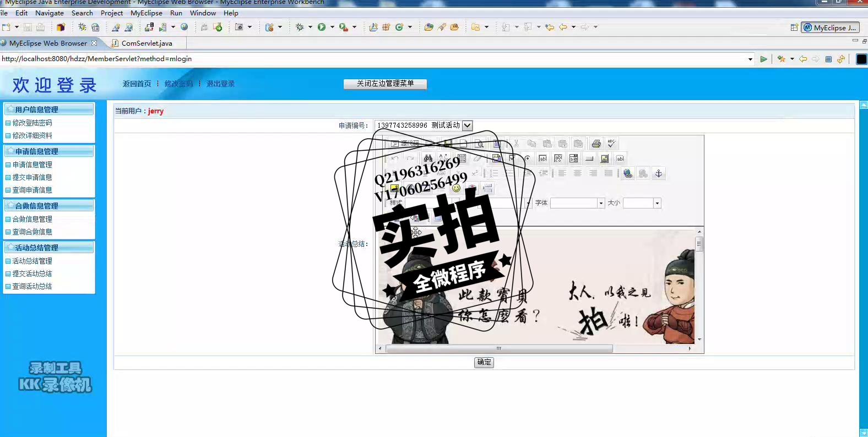
Task: Expand the New file dropdown arrow
Action: tap(17, 27)
